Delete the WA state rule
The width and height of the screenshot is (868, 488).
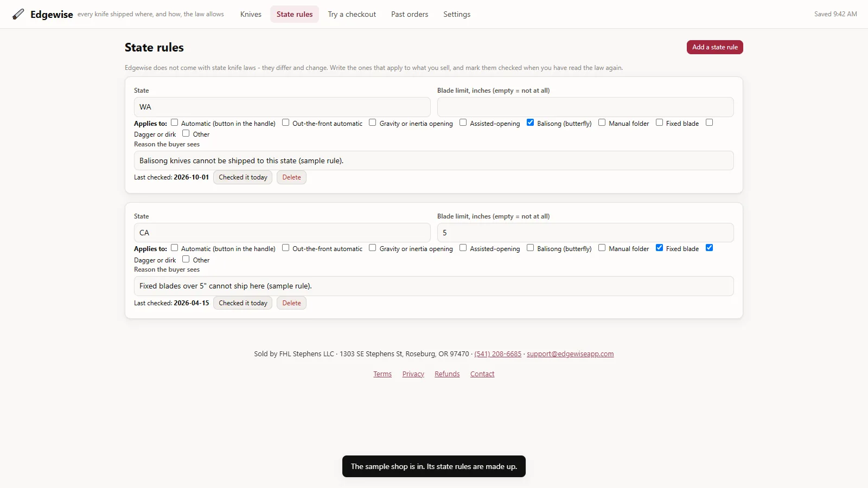291,177
